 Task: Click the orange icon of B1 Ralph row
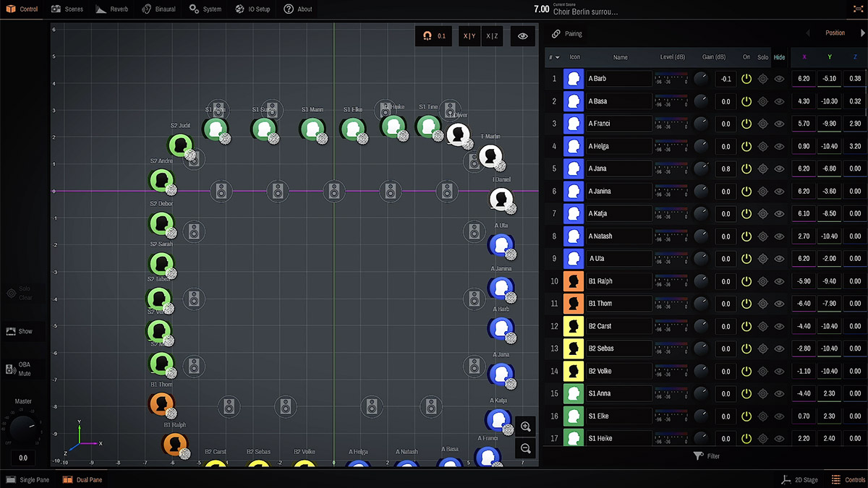574,281
